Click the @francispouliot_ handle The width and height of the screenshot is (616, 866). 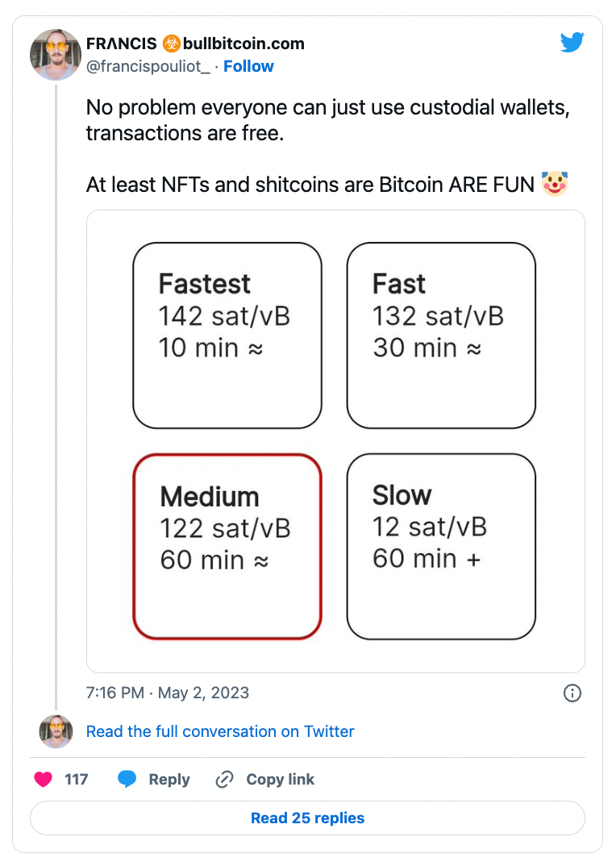[x=148, y=66]
